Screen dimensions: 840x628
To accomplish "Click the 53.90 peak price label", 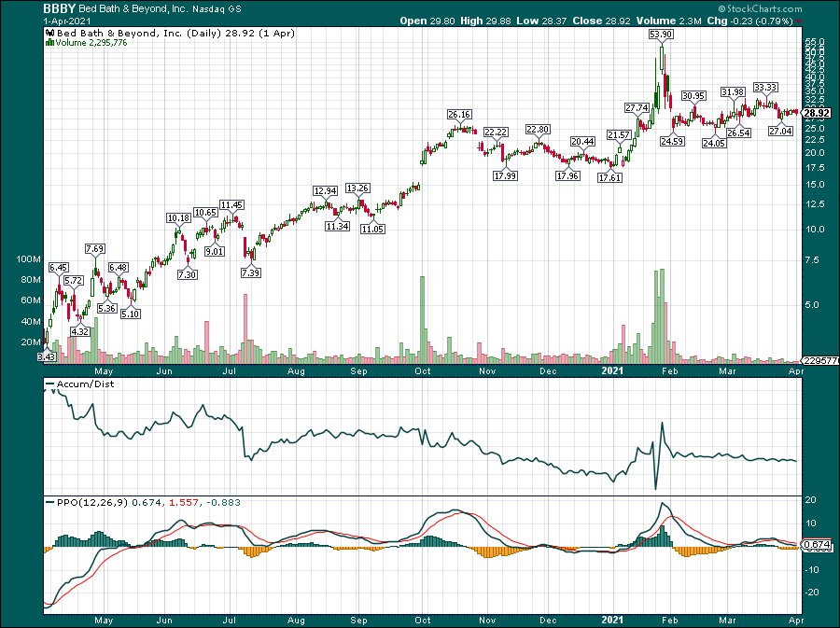I will pyautogui.click(x=661, y=35).
